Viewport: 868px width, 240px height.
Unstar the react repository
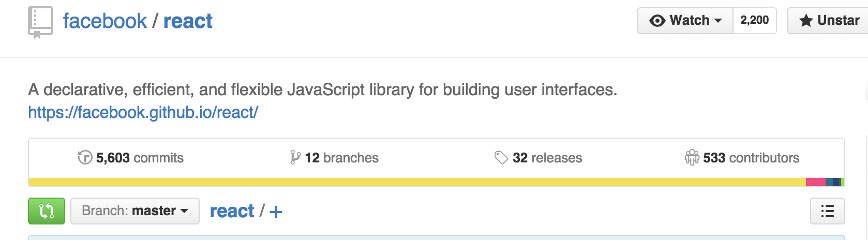pyautogui.click(x=829, y=21)
